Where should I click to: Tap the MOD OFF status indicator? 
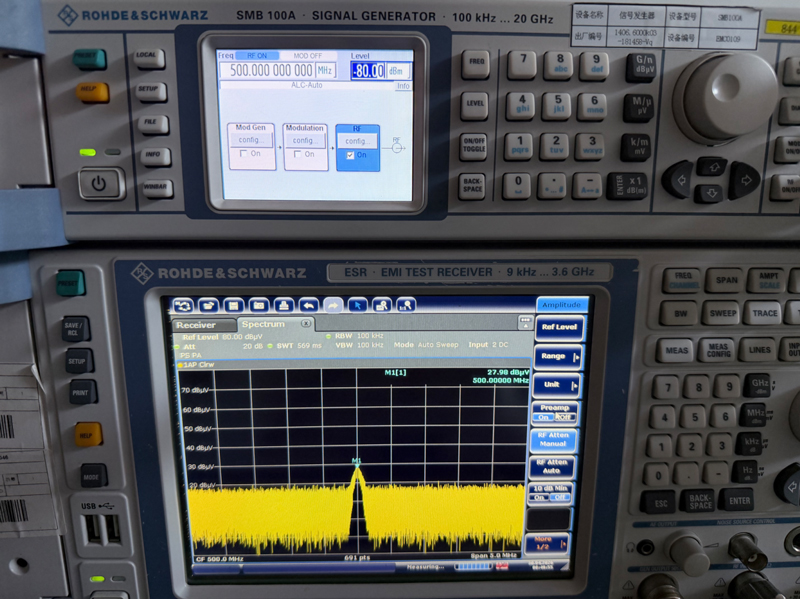coord(308,56)
